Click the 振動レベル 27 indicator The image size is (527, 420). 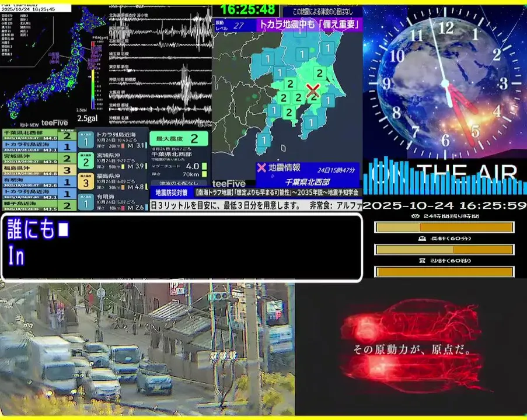point(235,25)
